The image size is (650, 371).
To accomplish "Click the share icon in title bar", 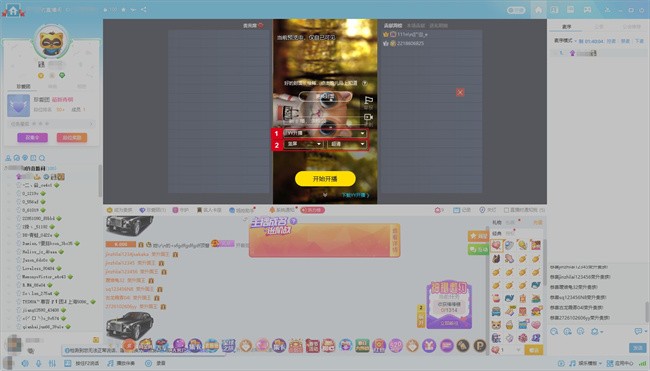I will coord(143,9).
